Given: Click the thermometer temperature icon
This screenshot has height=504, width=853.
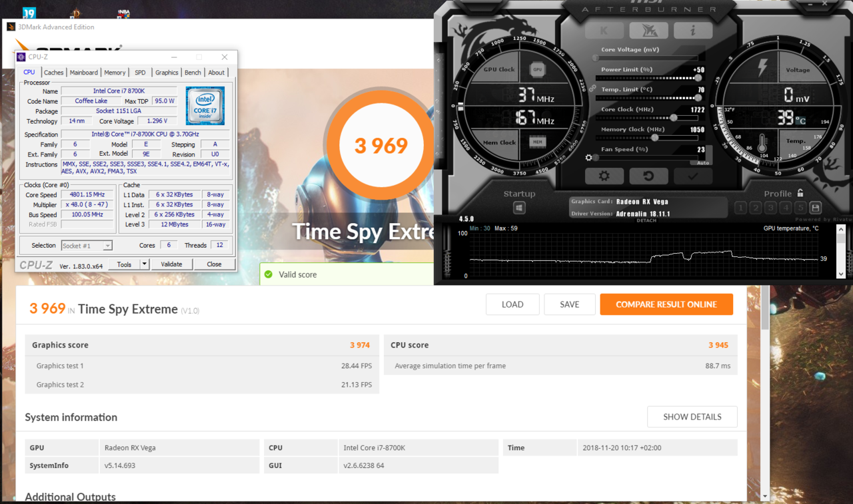Looking at the screenshot, I should click(762, 142).
